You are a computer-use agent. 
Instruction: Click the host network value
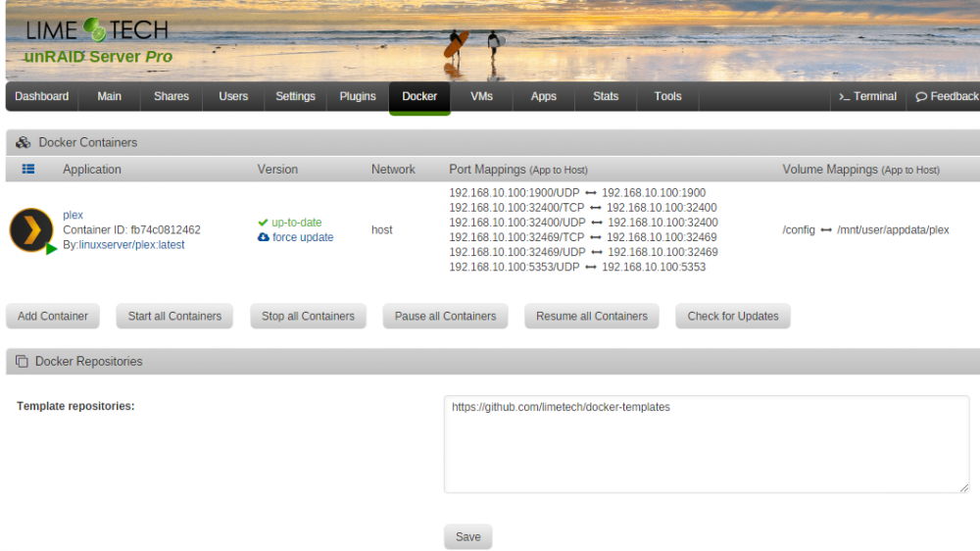[x=382, y=229]
